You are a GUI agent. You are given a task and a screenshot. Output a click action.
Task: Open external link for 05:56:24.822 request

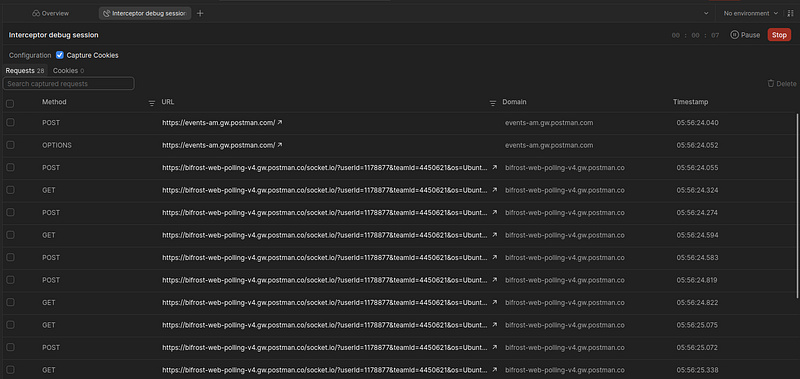[x=494, y=302]
